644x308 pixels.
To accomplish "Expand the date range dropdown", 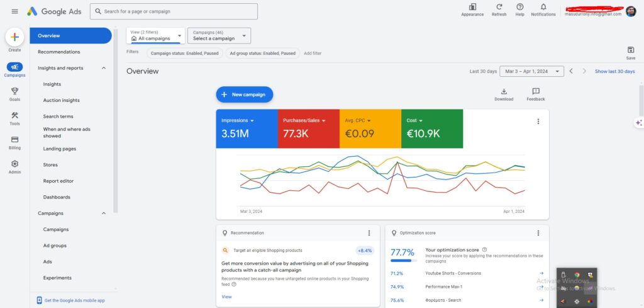I will 531,71.
